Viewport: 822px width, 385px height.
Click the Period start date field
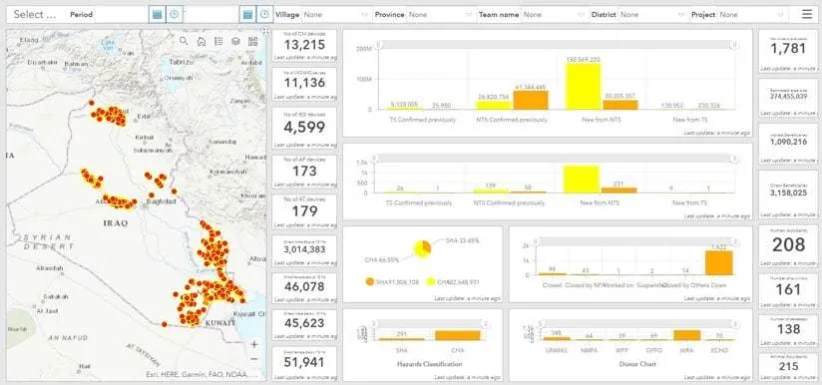pos(122,15)
